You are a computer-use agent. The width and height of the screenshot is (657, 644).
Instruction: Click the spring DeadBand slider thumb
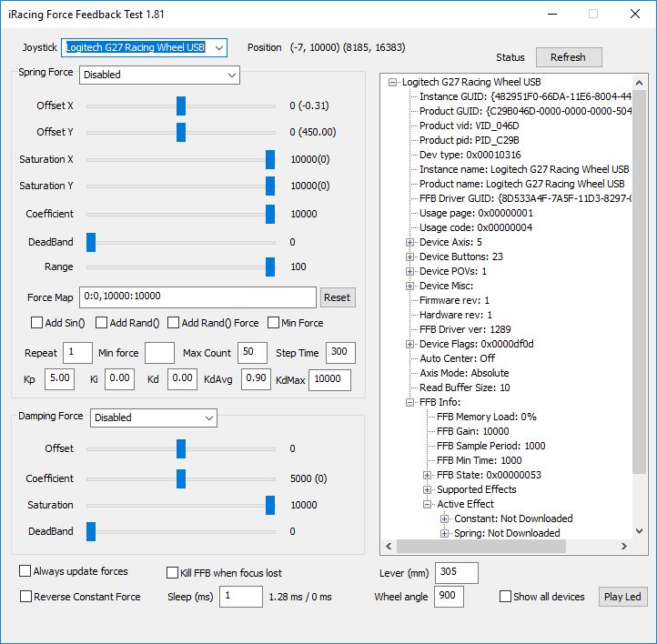[x=91, y=243]
